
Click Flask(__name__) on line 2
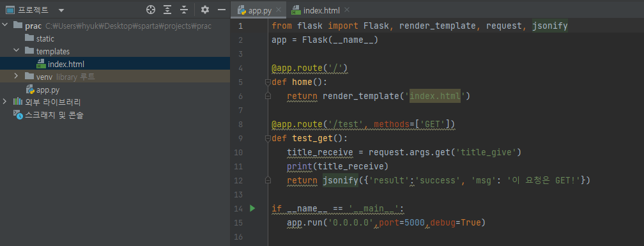point(340,40)
